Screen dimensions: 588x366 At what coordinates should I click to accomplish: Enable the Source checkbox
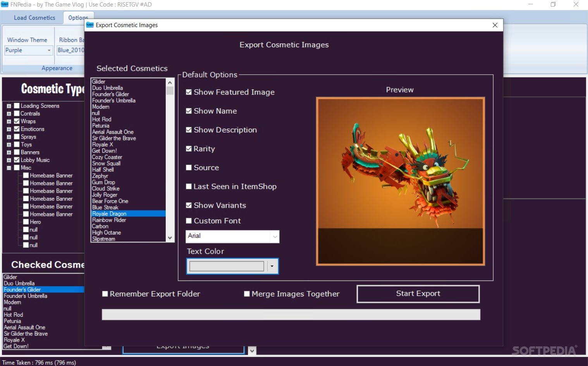click(x=189, y=168)
